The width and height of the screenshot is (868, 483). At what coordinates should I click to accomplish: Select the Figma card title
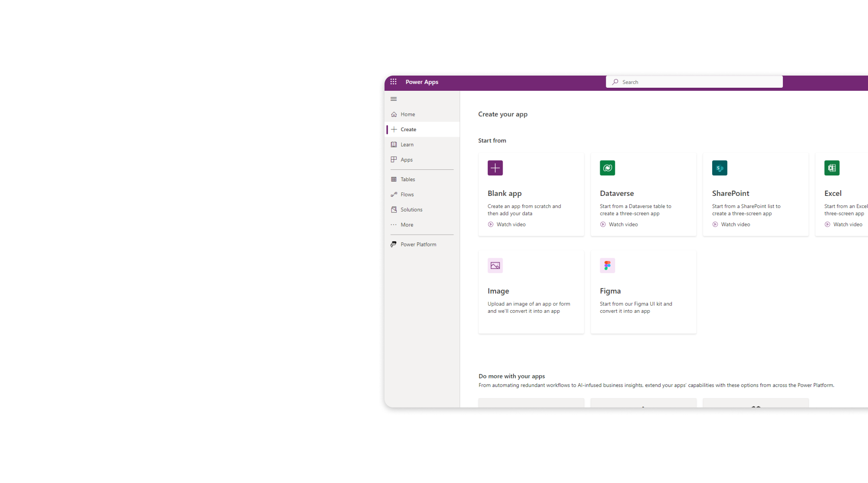click(x=610, y=291)
